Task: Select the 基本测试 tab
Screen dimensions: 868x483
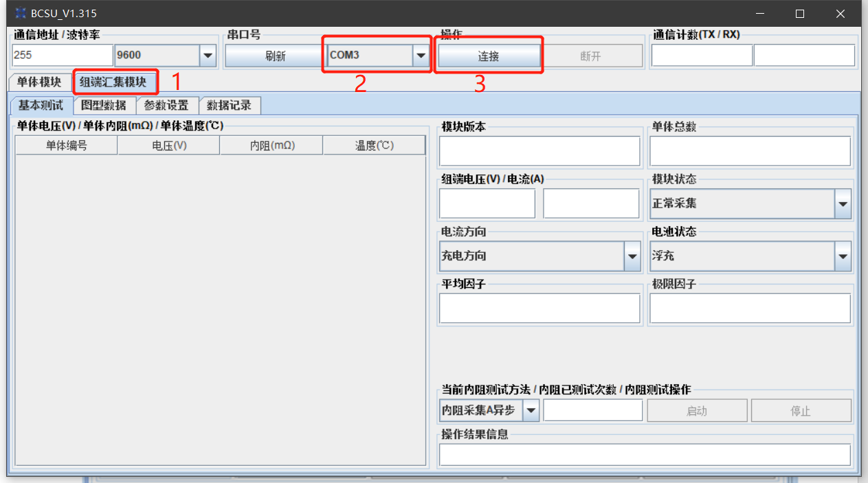Action: tap(41, 105)
